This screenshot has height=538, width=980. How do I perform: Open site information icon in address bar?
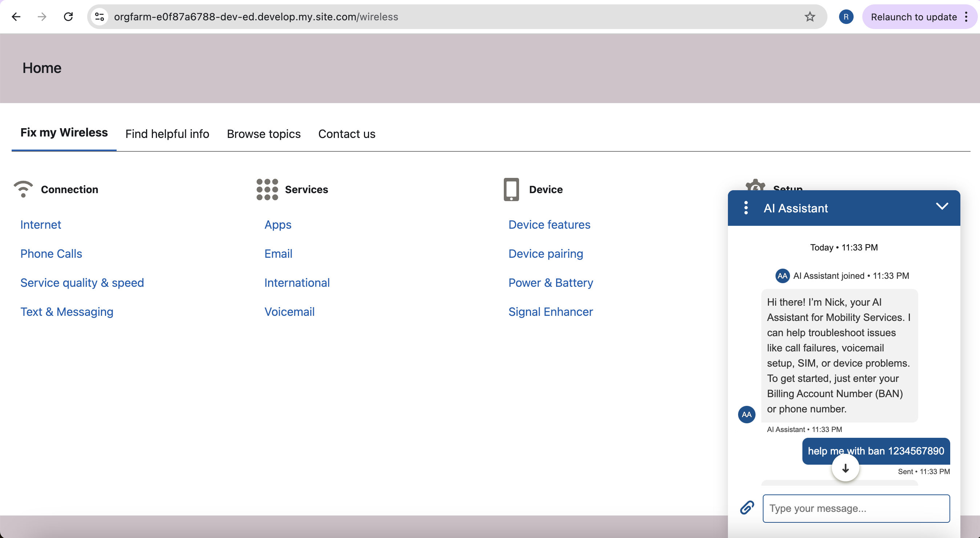coord(100,17)
